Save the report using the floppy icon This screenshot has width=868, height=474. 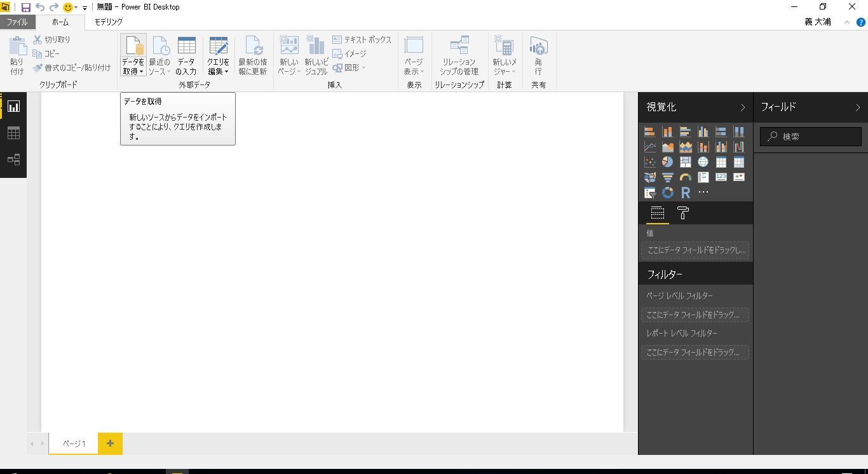pos(26,8)
